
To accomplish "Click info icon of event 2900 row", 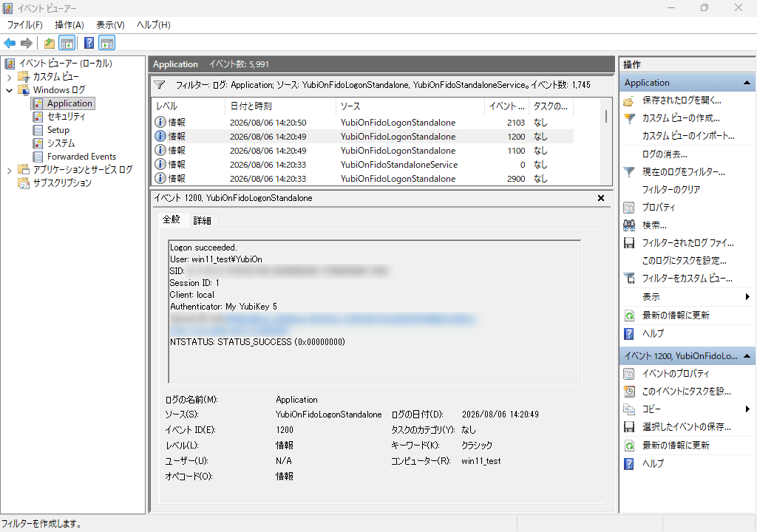I will tap(160, 178).
